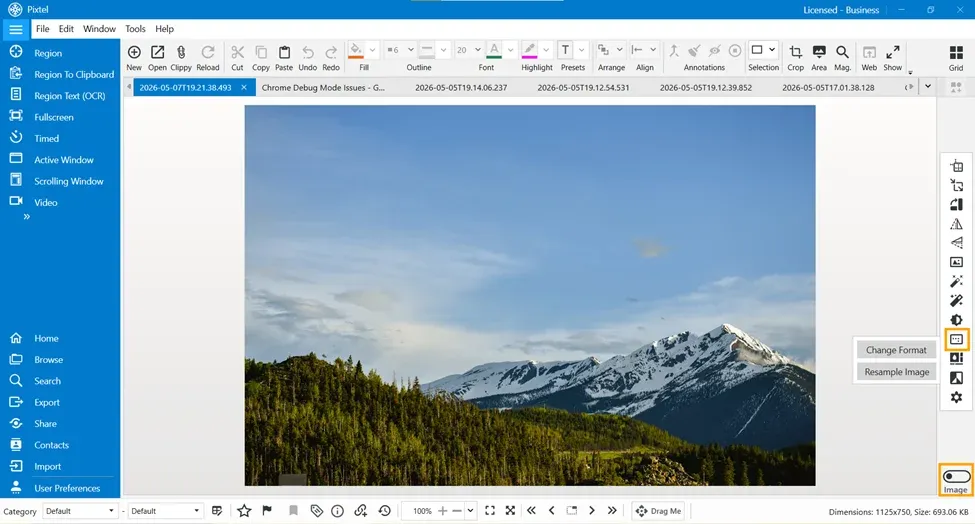Click the Copy icon in toolbar

click(261, 52)
